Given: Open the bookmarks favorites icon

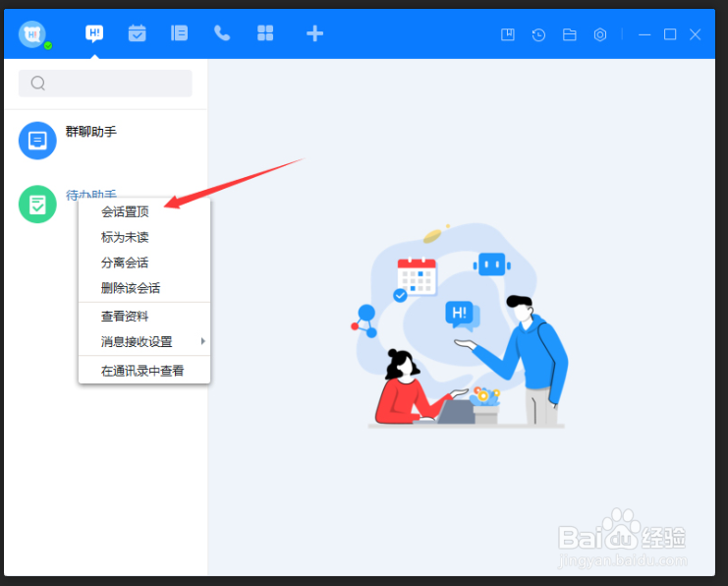Looking at the screenshot, I should point(508,34).
